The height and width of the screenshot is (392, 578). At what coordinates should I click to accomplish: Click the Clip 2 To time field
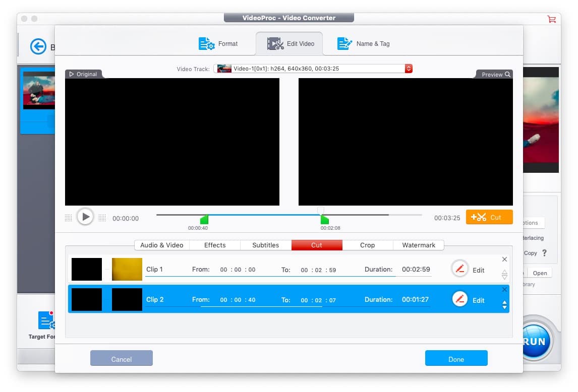(x=318, y=300)
